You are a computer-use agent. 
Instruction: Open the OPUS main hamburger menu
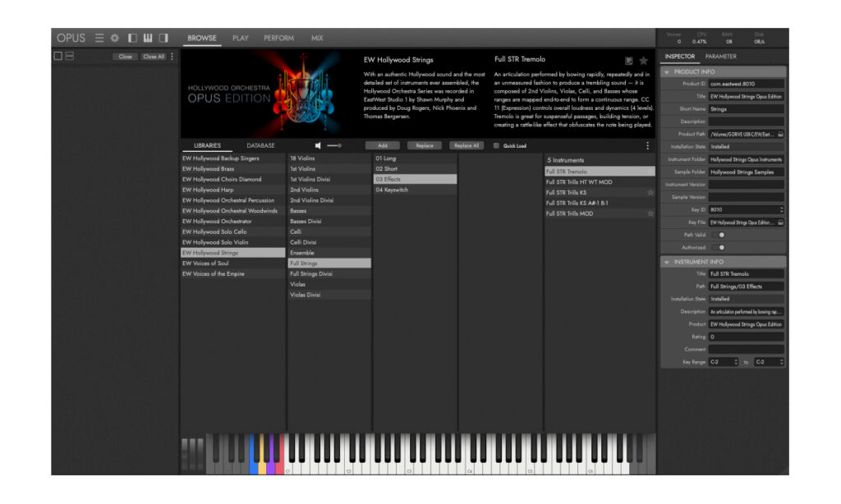pos(99,38)
